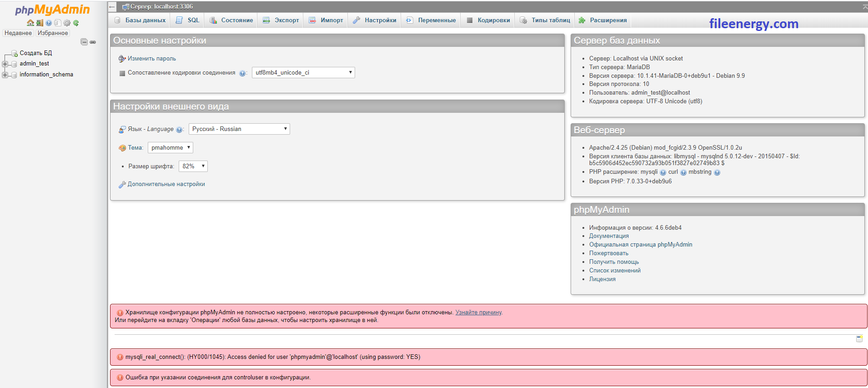Viewport: 868px width, 388px height.
Task: Open the home icon in sidebar
Action: click(x=30, y=23)
